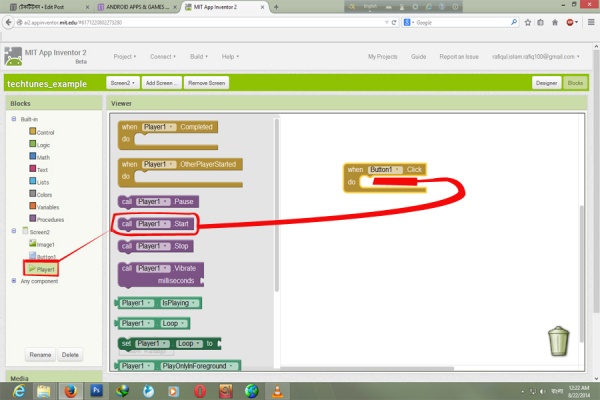Open the Guide link
Viewport: 600px width, 400px height.
tap(418, 57)
